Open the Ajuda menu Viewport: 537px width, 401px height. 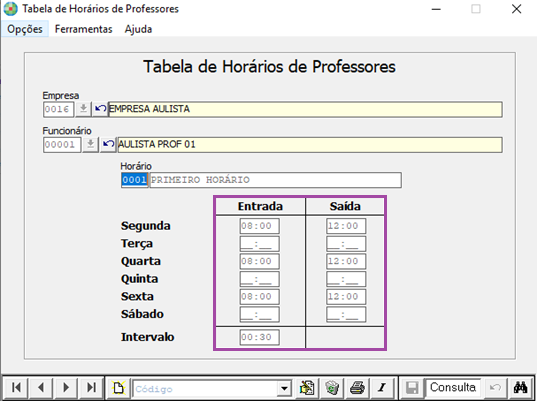point(138,29)
